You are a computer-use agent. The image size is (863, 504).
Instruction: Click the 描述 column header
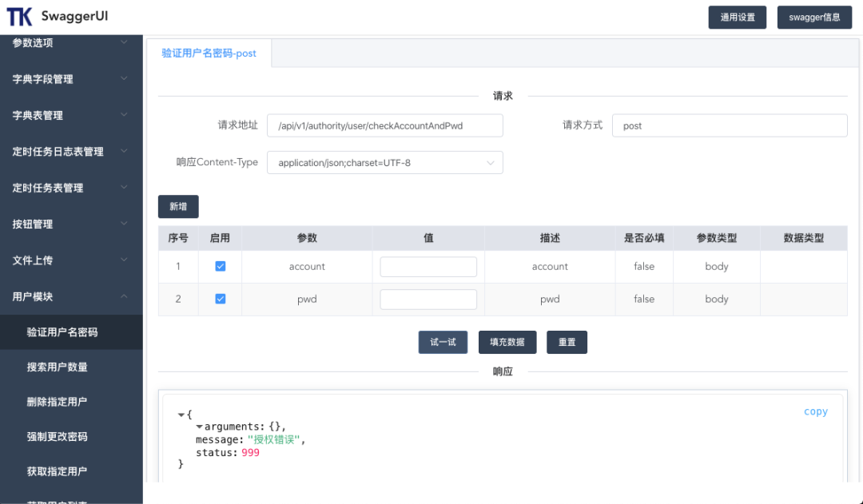tap(550, 238)
